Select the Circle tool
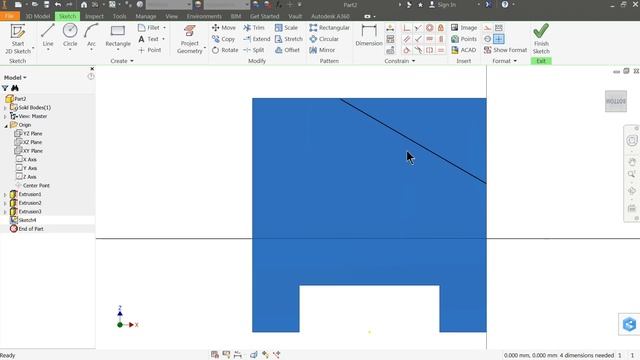Screen dimensions: 640x360 tap(70, 37)
